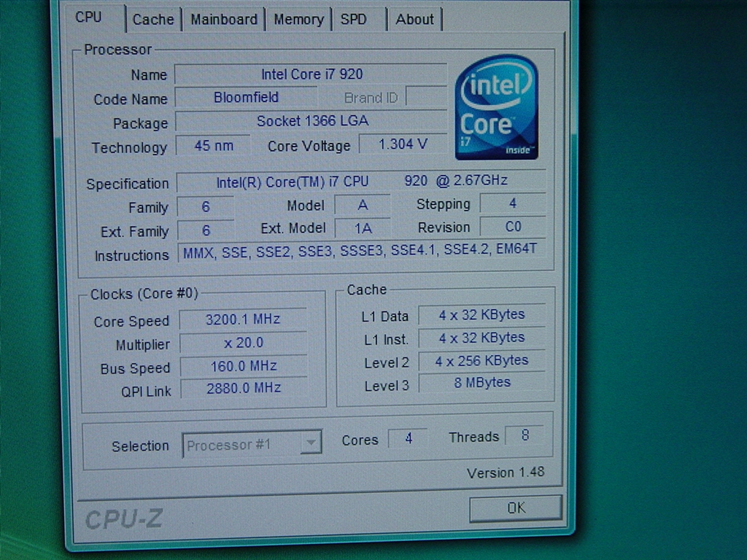Click the 45 nm technology value

click(214, 145)
